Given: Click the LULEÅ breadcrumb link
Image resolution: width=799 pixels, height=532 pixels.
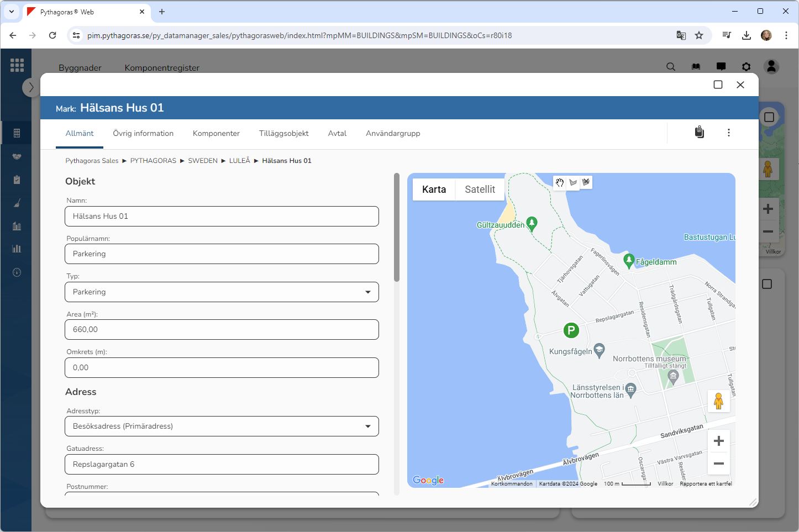Looking at the screenshot, I should 239,161.
